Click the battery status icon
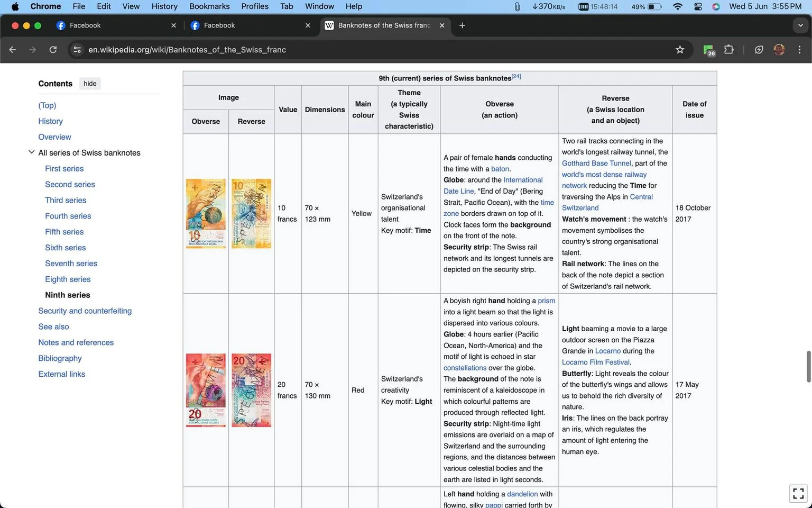 click(x=654, y=6)
